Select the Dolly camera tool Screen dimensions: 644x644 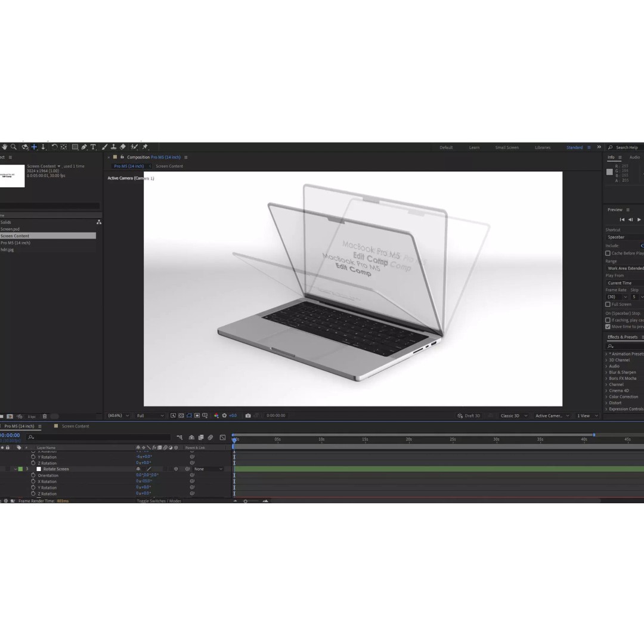point(43,147)
